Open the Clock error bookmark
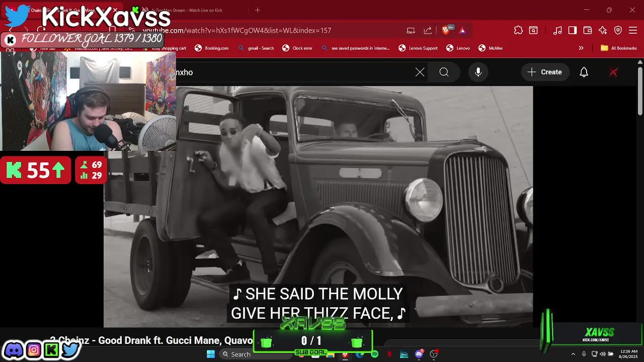Viewport: 644px width, 362px height. pos(297,48)
